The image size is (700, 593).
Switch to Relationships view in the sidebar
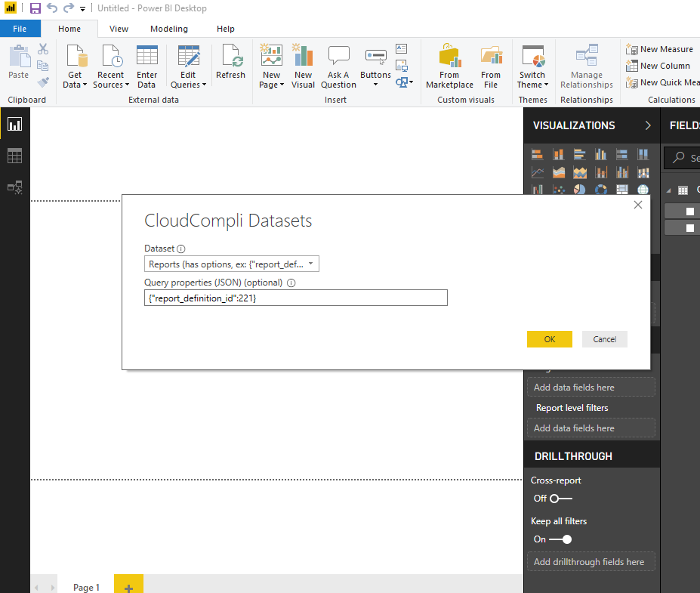[x=15, y=187]
